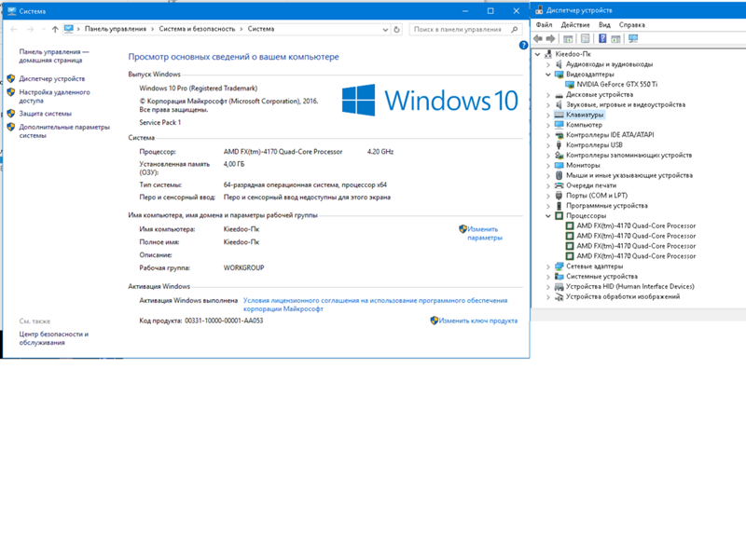
Task: Click Звуковые, игровые и видеоустройства speaker icon
Action: point(559,104)
